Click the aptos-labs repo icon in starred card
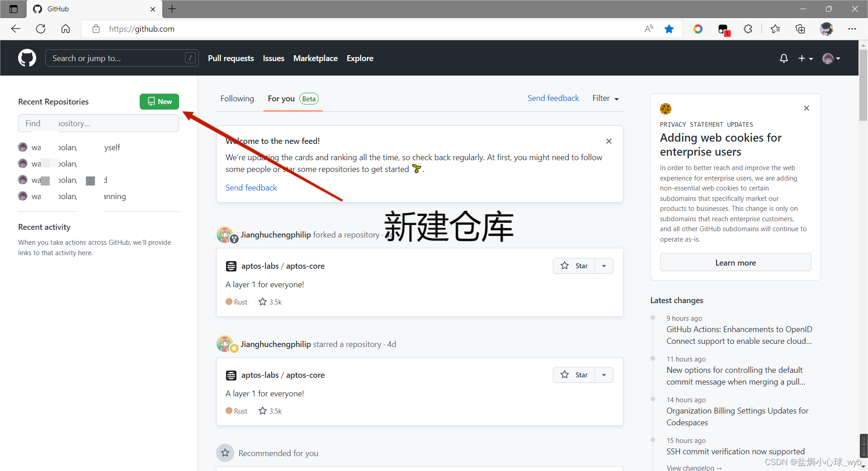 [x=231, y=375]
